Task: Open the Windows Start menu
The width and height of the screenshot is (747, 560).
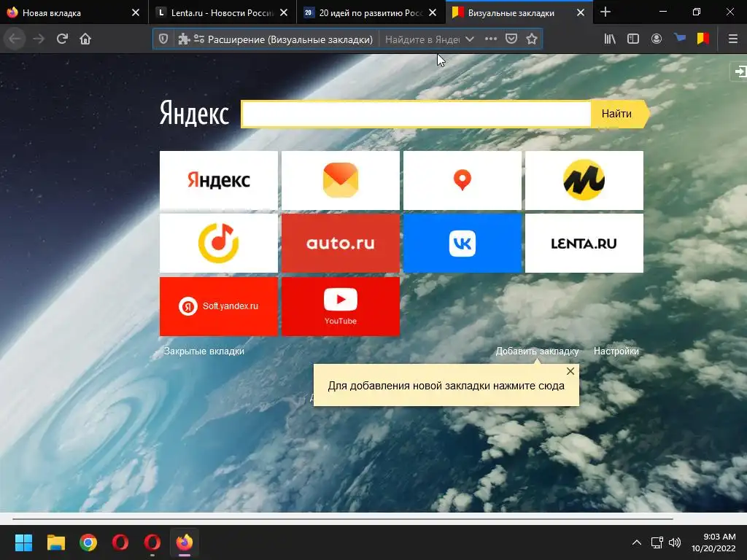Action: 23,542
